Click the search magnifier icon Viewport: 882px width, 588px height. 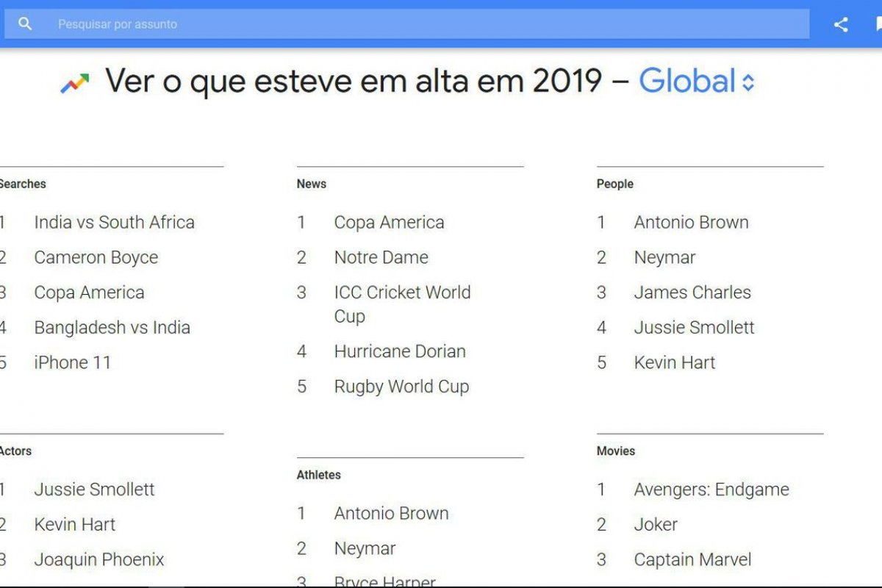tap(25, 24)
